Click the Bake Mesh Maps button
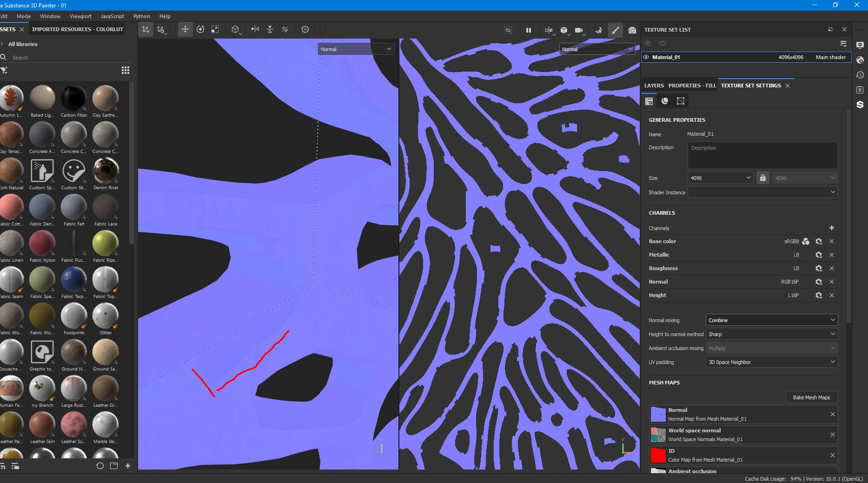This screenshot has width=868, height=483. coord(811,397)
